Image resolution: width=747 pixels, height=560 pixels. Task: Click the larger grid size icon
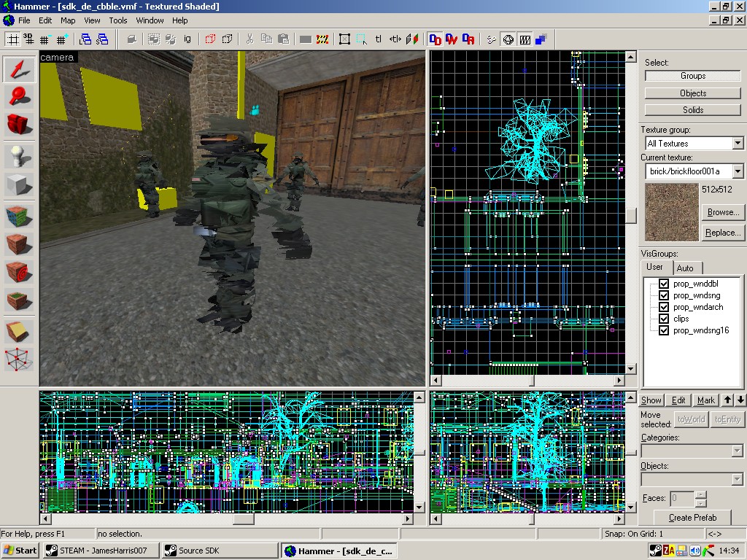coord(61,39)
